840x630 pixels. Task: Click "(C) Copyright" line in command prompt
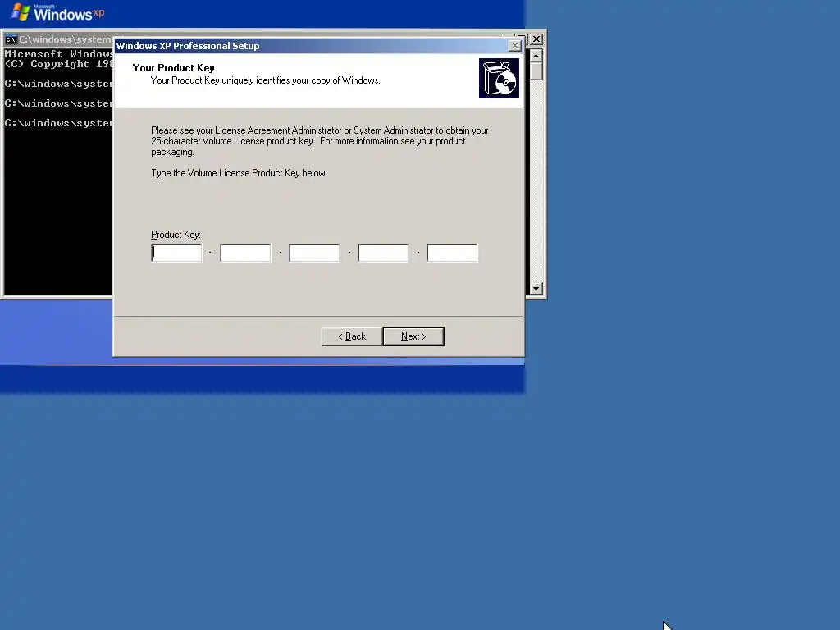(x=59, y=64)
